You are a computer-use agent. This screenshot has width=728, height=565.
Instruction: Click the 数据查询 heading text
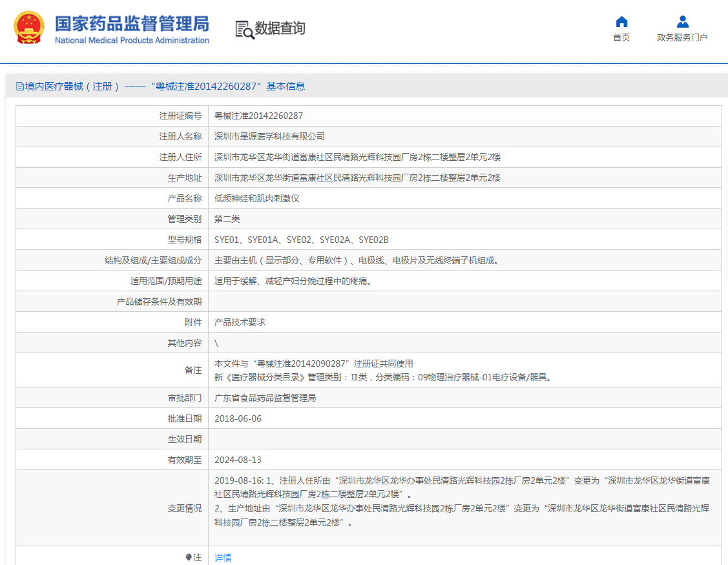280,28
